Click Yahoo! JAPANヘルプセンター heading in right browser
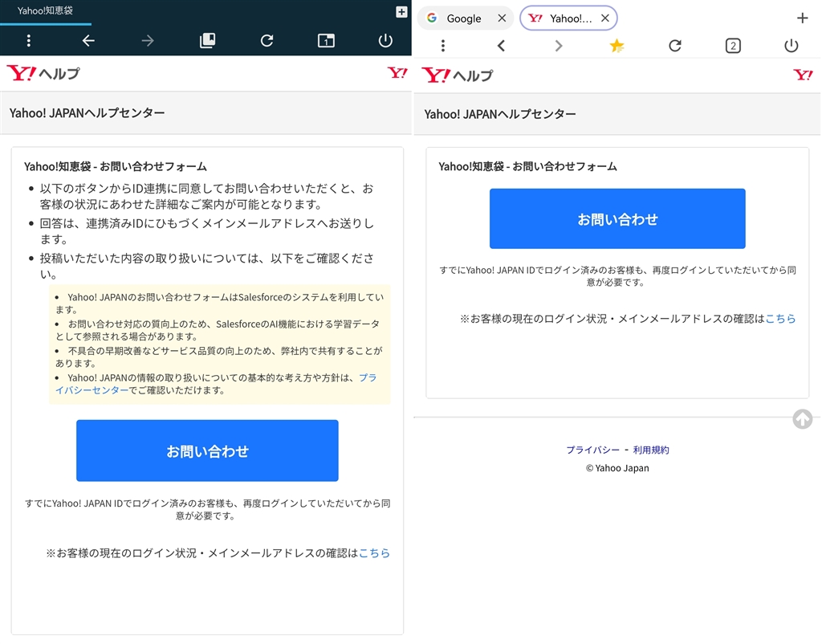Screen dimensions: 822x644 click(499, 114)
